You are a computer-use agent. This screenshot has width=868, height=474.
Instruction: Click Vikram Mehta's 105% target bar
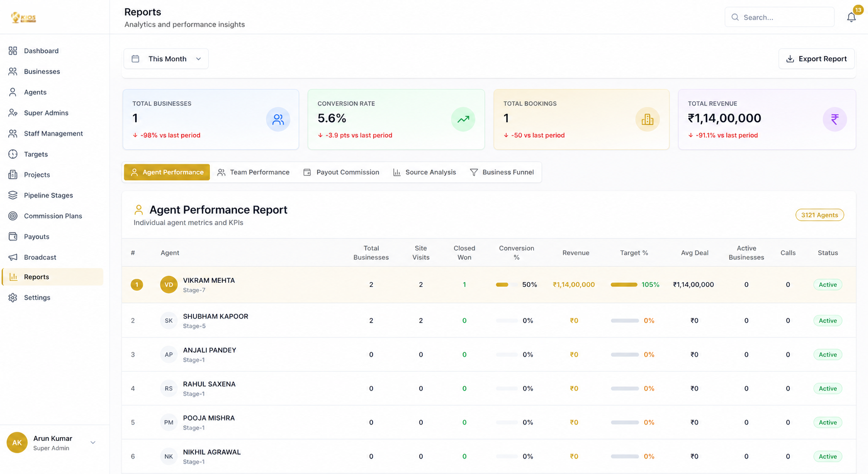[624, 285]
